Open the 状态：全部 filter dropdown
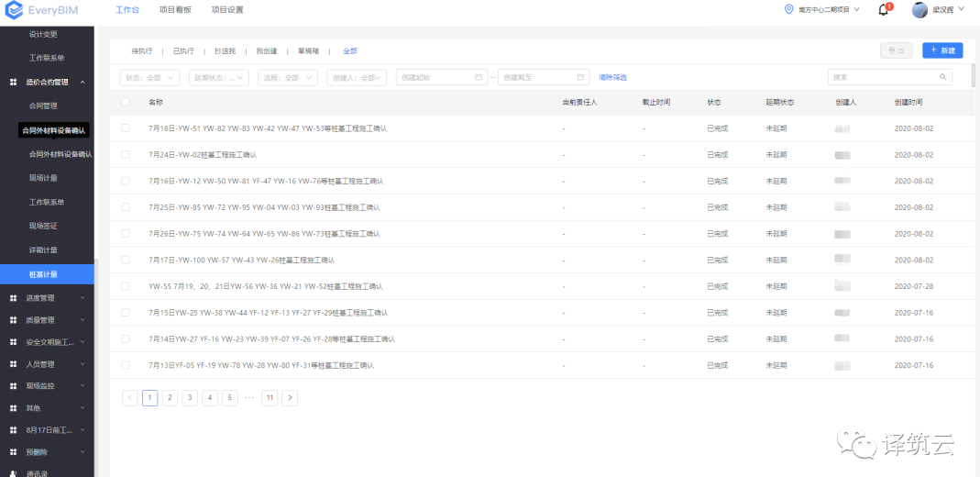 [x=150, y=78]
